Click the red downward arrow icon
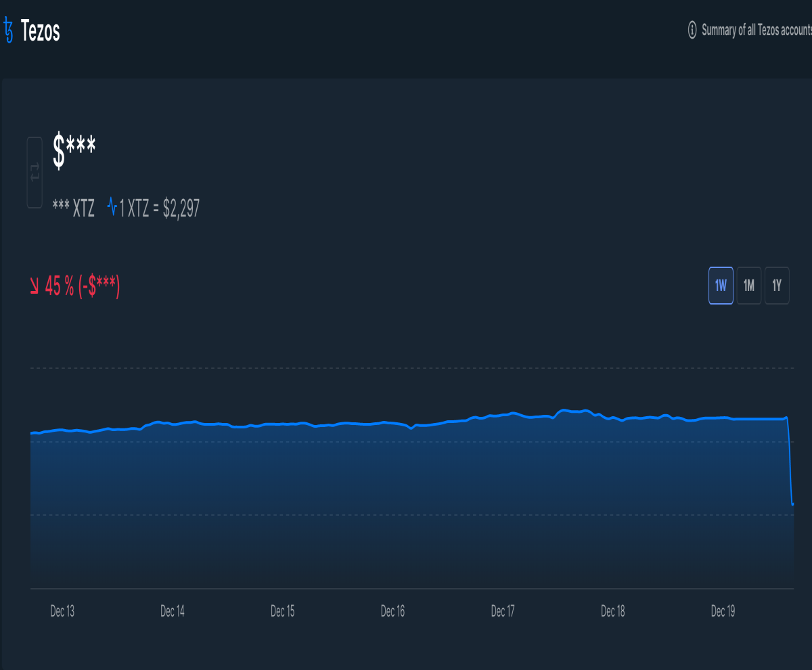Image resolution: width=812 pixels, height=670 pixels. [34, 287]
